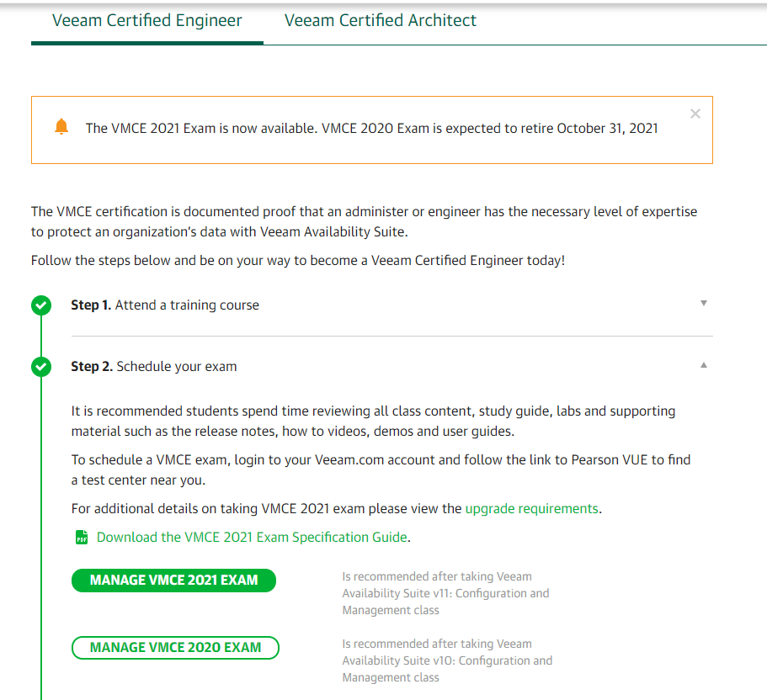Click the Step 1 green checkmark icon

[x=40, y=305]
